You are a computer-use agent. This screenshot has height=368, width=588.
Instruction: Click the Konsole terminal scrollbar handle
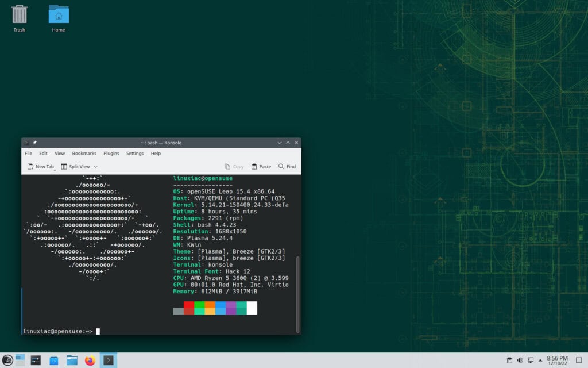click(298, 294)
